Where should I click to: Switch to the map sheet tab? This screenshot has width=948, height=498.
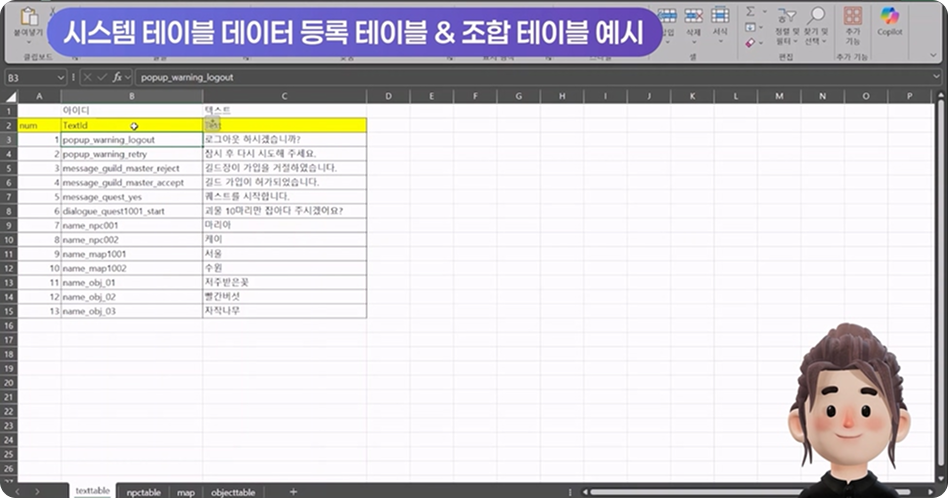[186, 492]
